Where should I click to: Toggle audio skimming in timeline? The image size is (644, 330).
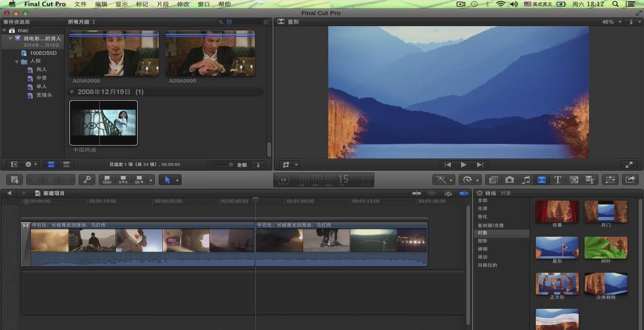(x=432, y=193)
